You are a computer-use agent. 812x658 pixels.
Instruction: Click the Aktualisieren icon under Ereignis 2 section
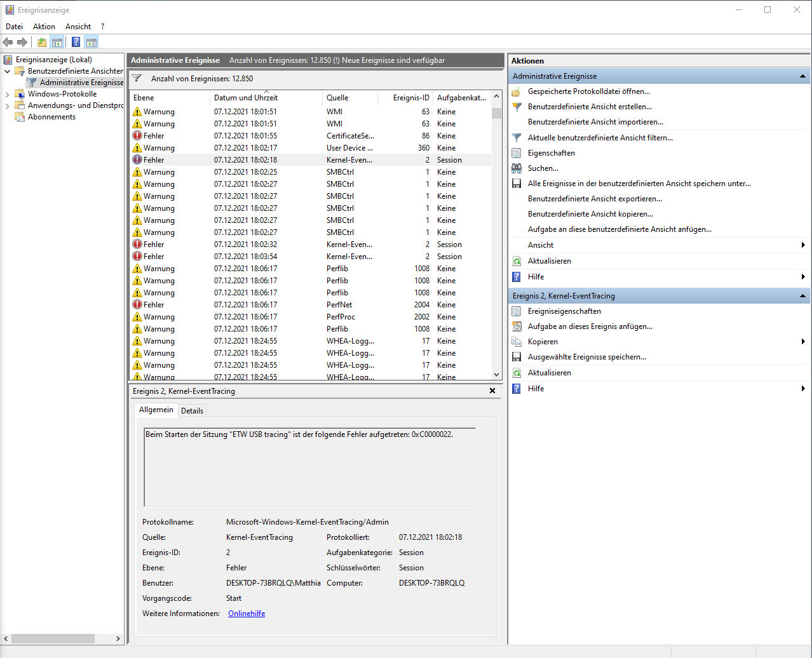tap(517, 373)
